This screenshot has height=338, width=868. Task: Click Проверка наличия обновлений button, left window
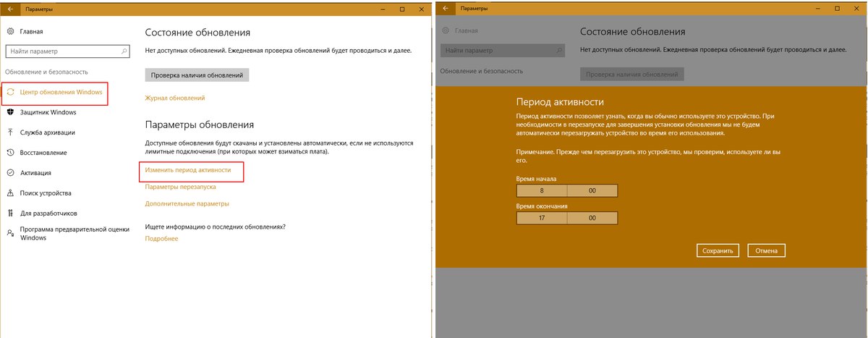[x=197, y=75]
